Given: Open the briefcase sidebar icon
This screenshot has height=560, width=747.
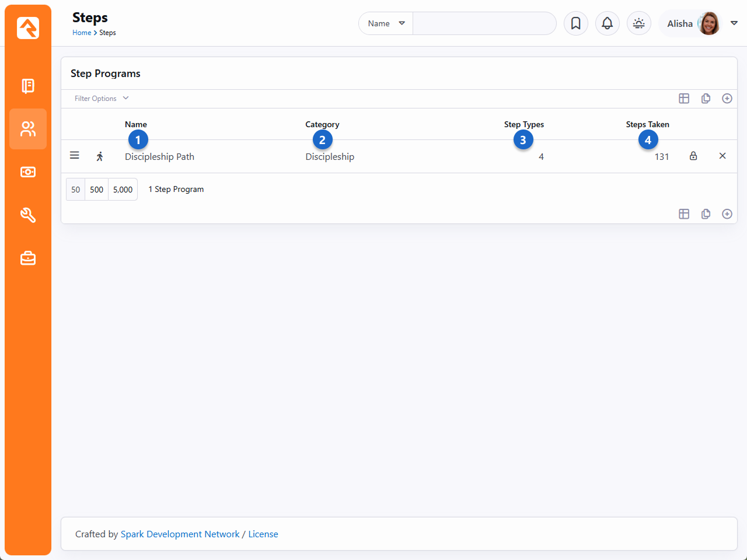Looking at the screenshot, I should pyautogui.click(x=28, y=258).
